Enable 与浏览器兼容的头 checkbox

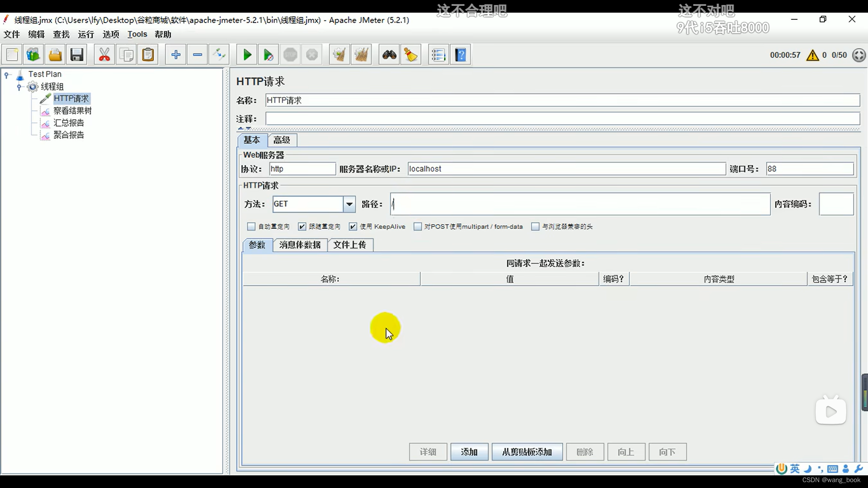pos(535,226)
